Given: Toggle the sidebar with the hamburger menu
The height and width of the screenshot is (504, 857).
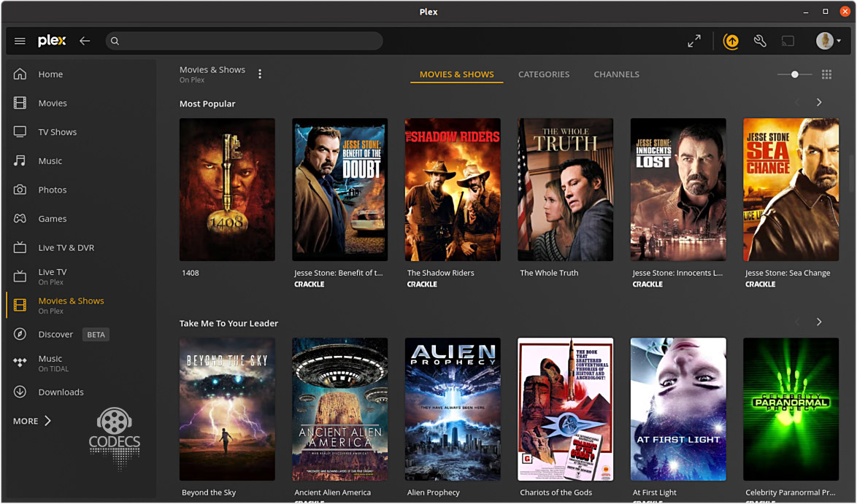Looking at the screenshot, I should coord(20,41).
